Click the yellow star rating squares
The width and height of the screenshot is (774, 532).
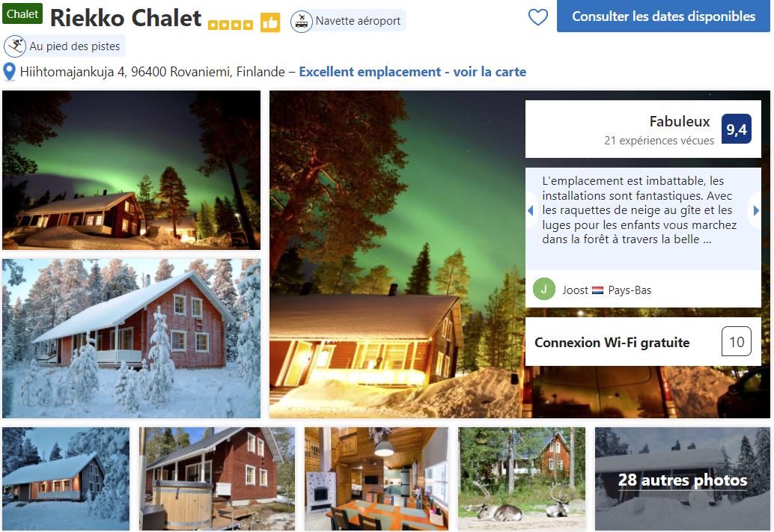coord(230,25)
